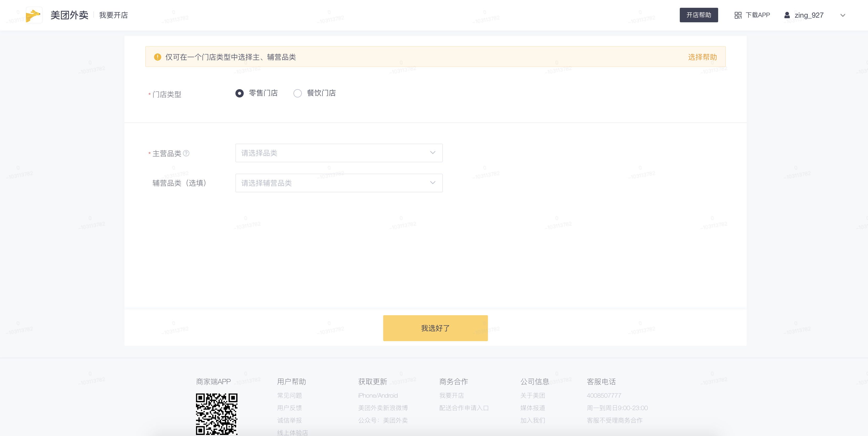
Task: Click the 开店帮助 button
Action: click(698, 15)
